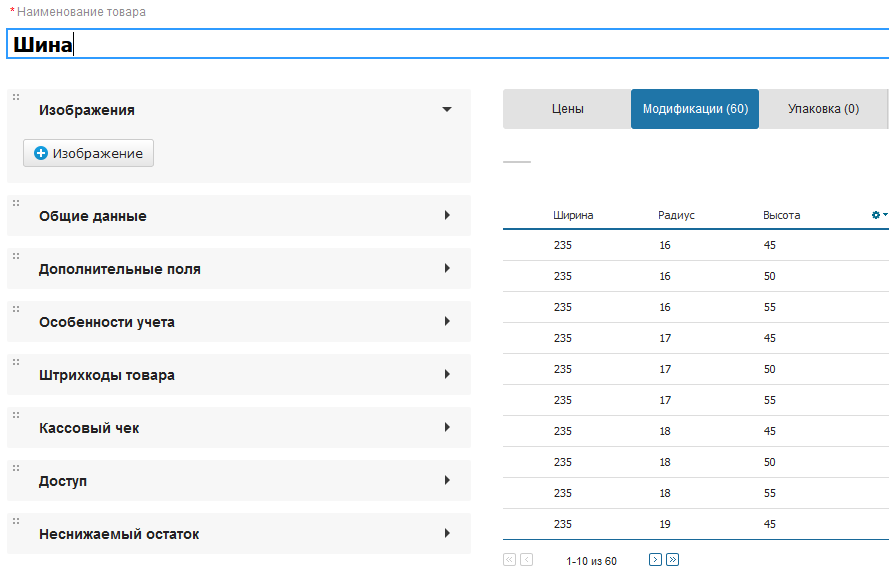Expand the Особенности учета section
Viewport: 889px width, 581px height.
click(447, 321)
